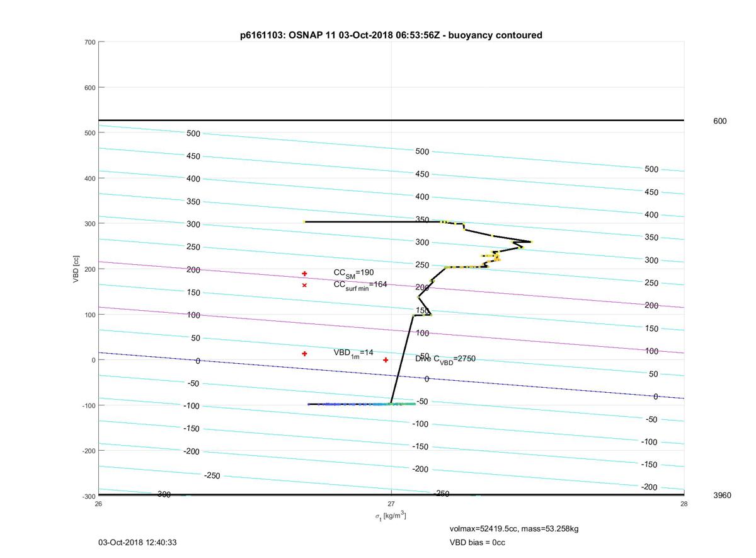Screen dimensions: 756x558
Task: Click the red plus marker beside VBD 1m=14
Action: (304, 354)
